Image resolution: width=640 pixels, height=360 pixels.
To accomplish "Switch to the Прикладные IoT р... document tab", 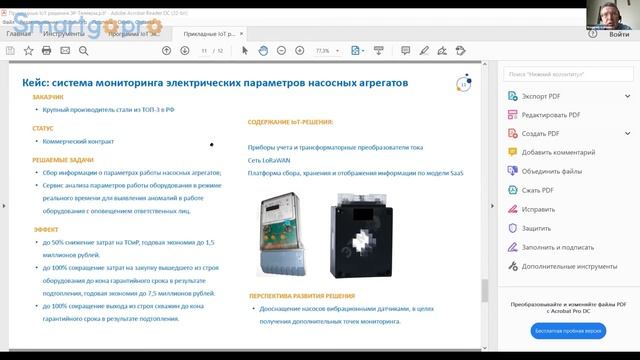I will [x=209, y=34].
